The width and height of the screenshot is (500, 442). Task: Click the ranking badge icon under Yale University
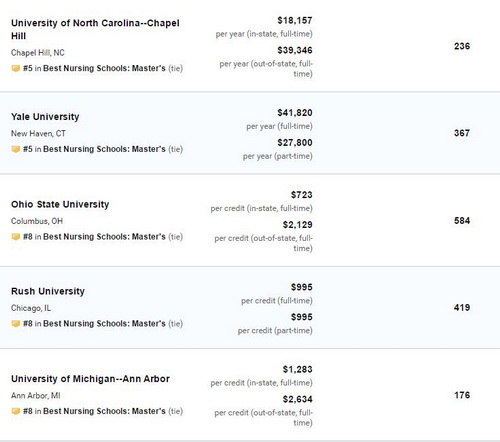pyautogui.click(x=15, y=149)
